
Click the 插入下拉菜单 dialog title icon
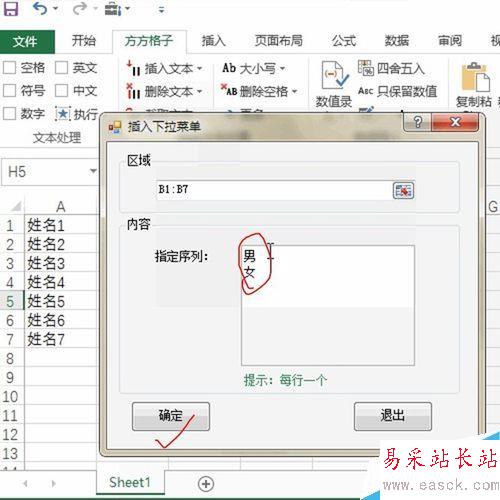click(x=115, y=127)
